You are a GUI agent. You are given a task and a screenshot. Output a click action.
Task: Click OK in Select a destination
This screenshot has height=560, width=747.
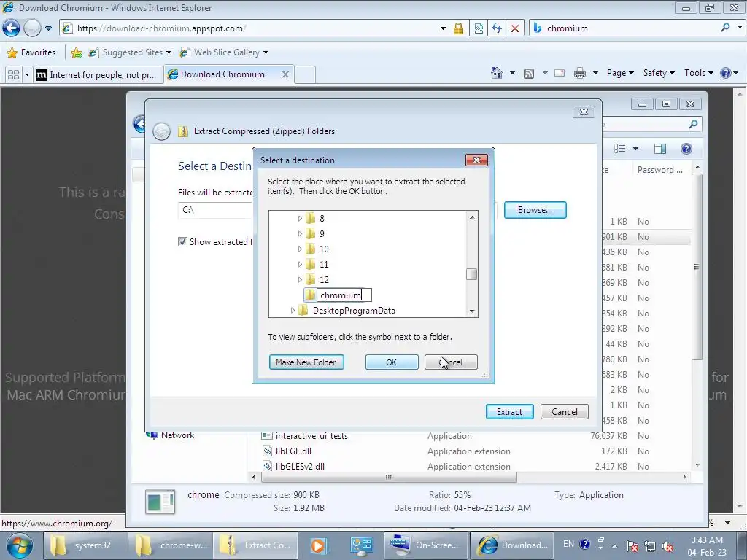[392, 362]
